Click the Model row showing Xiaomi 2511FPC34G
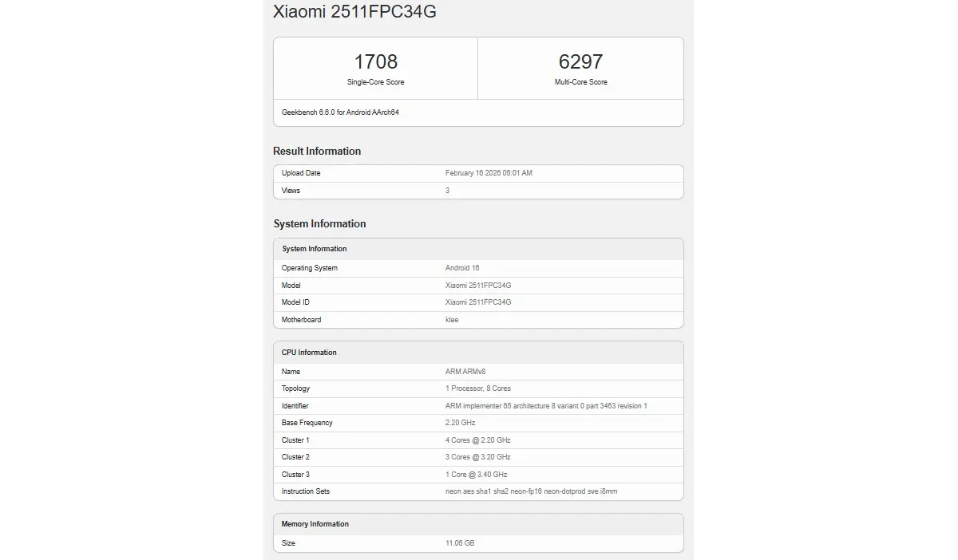The height and width of the screenshot is (560, 958). click(x=479, y=285)
